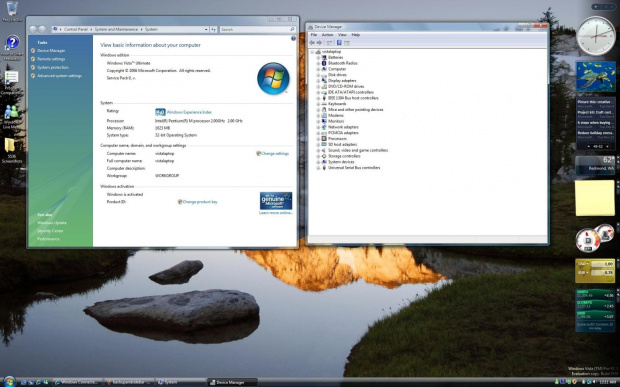Click the Monitors category icon

tap(324, 121)
